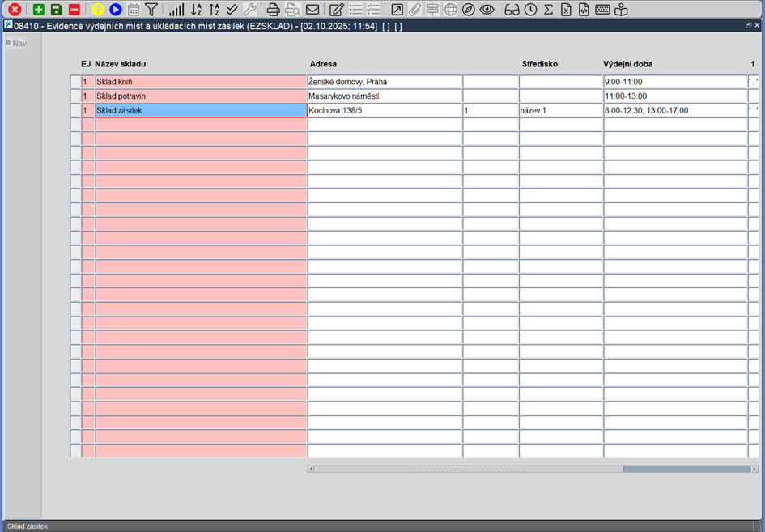Screen dimensions: 765x532
Task: Click the scrollbar right arrow
Action: coord(754,469)
